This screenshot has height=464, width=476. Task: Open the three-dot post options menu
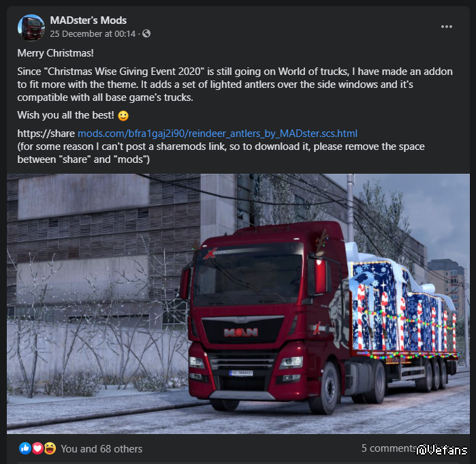[x=447, y=27]
